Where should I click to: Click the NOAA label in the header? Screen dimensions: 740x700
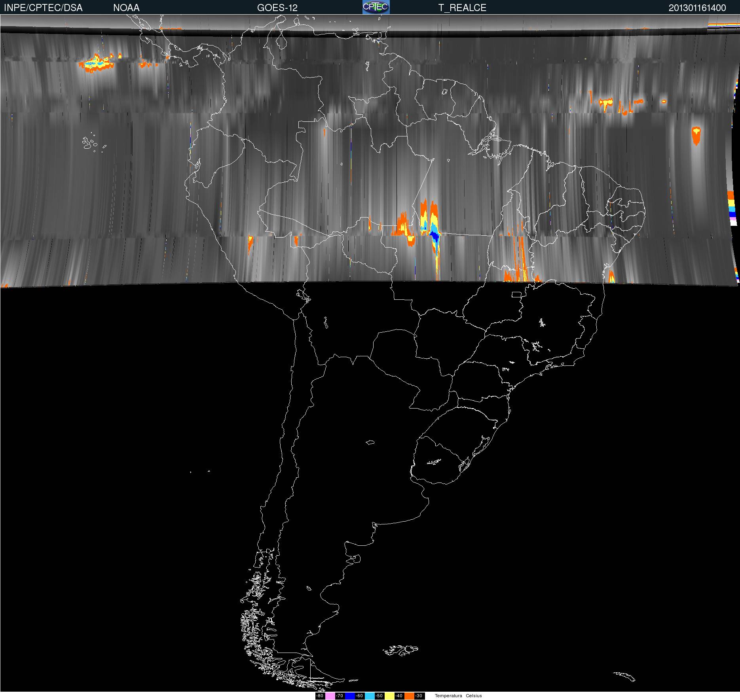pyautogui.click(x=126, y=8)
